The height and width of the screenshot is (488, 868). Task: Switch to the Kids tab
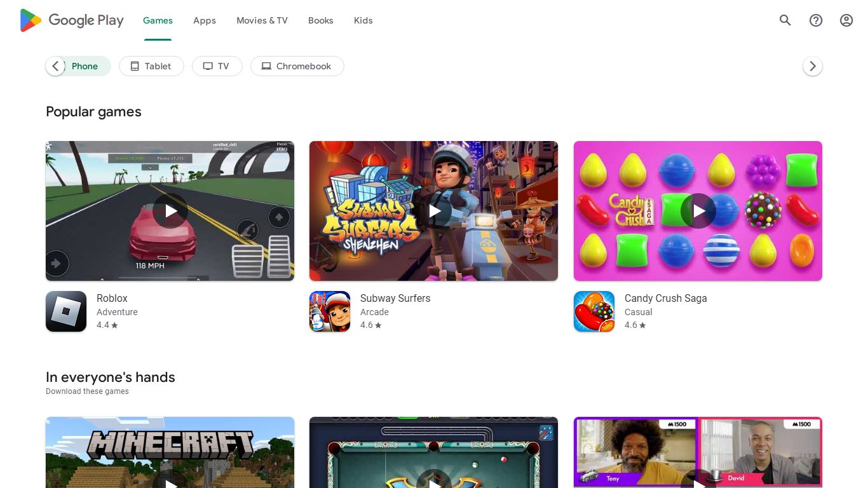(x=363, y=20)
